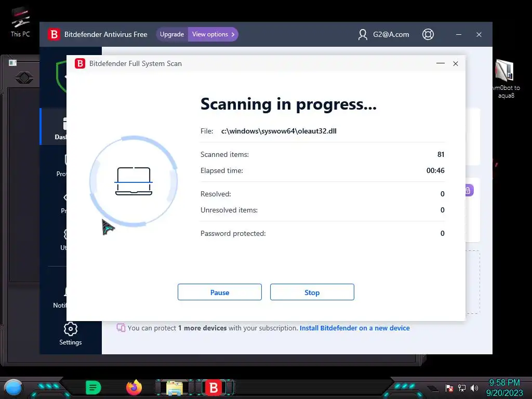
Task: Click the Start orb on taskbar
Action: (13, 388)
